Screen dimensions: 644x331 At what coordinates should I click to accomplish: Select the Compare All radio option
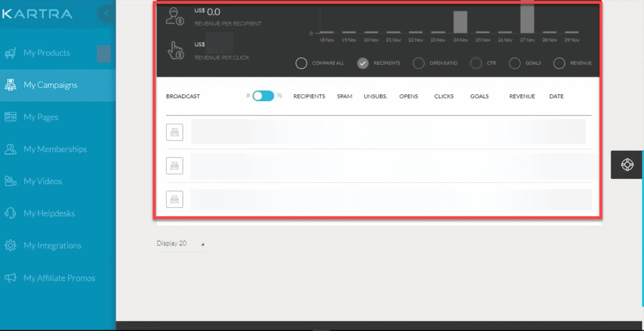pyautogui.click(x=301, y=63)
